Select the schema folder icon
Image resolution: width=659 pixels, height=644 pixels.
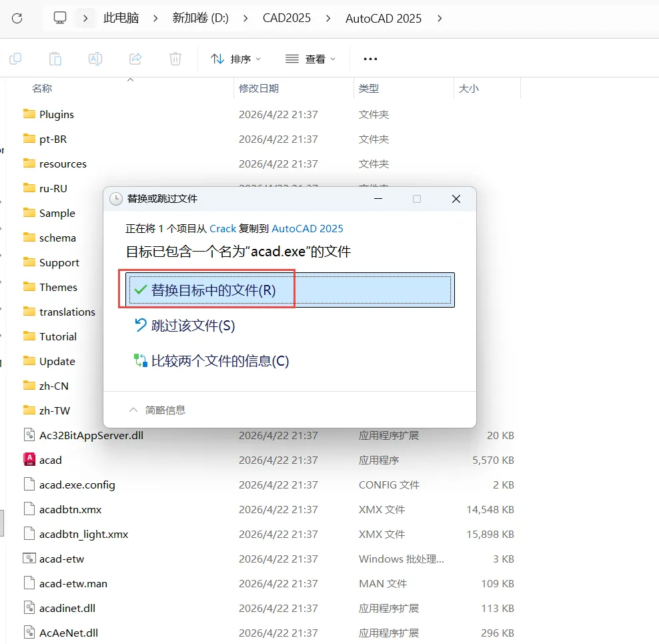(x=29, y=238)
